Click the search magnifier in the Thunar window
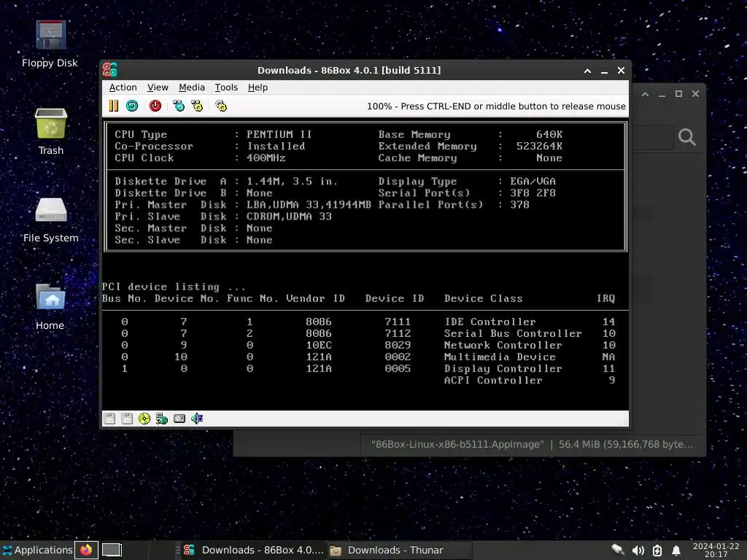 [x=686, y=137]
